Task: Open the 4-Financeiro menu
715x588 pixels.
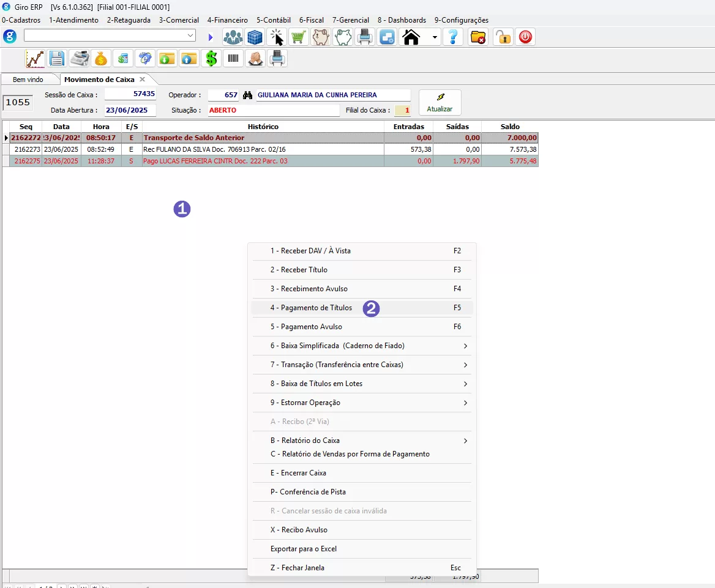Action: point(227,20)
